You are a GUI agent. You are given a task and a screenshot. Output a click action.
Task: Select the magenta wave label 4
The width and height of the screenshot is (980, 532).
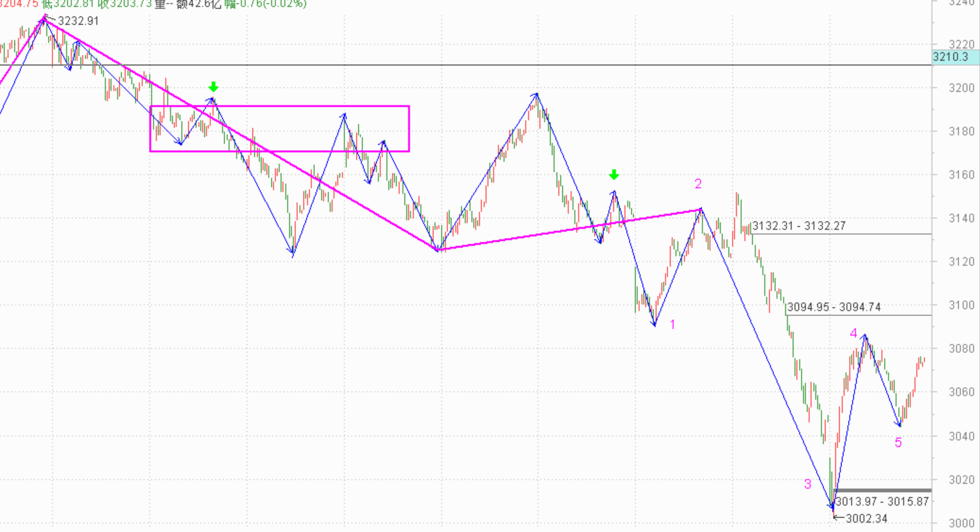853,334
